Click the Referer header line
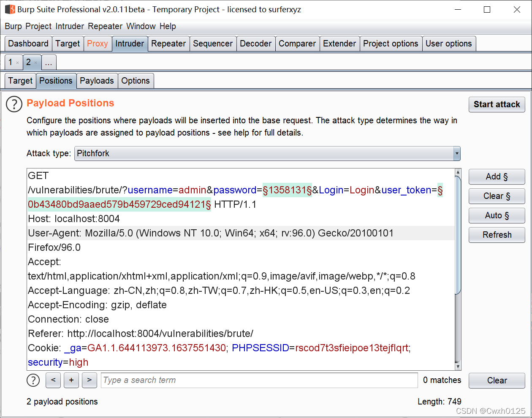Screen dimensions: 532x418 coord(141,334)
